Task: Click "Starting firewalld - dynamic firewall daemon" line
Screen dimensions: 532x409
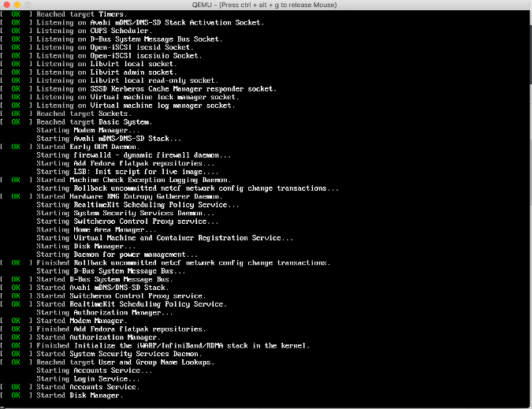Action: tap(133, 154)
